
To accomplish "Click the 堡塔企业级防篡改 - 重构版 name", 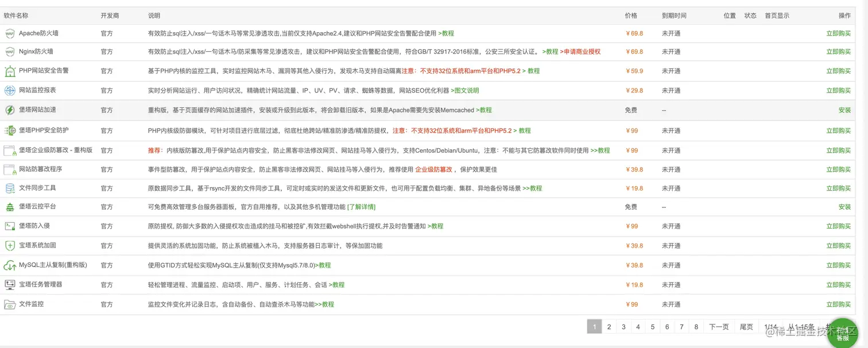I will click(x=56, y=150).
